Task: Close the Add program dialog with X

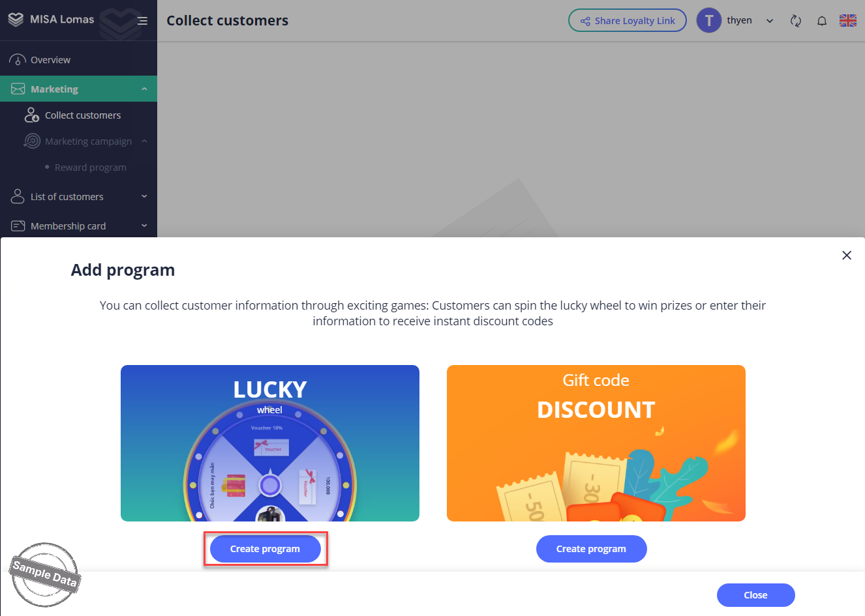Action: (847, 256)
